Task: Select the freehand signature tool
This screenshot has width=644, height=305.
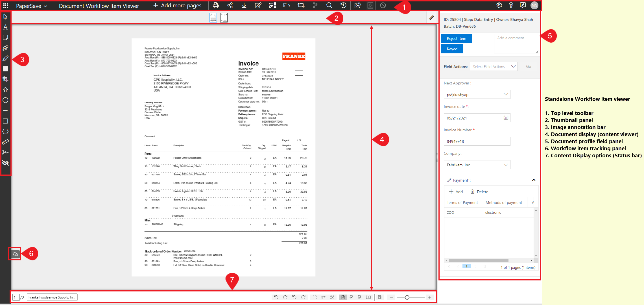Action: [x=5, y=152]
